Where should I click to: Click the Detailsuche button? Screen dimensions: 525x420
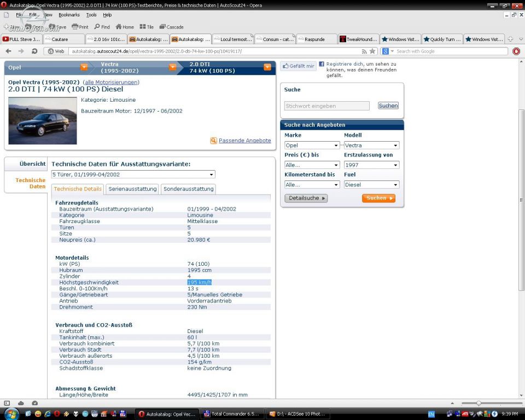pyautogui.click(x=306, y=198)
